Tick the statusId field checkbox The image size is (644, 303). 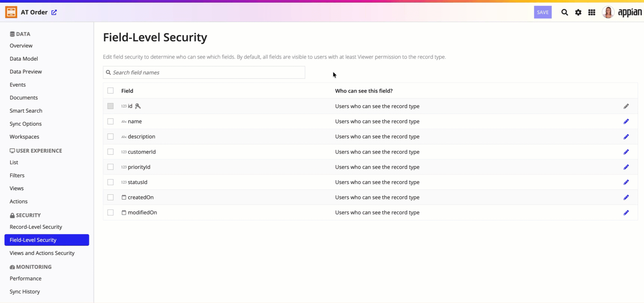110,182
